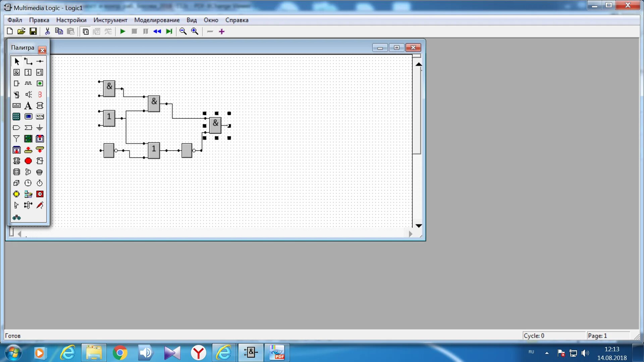Pick the text label 'A' tool
Screen dimensions: 644x362
click(28, 106)
